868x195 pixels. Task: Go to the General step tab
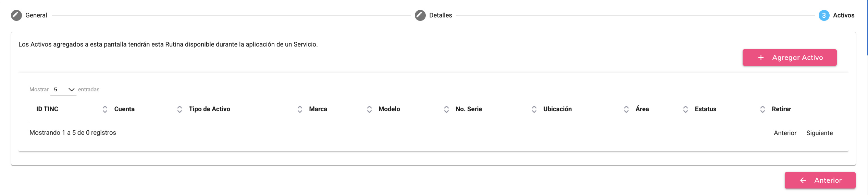point(36,15)
